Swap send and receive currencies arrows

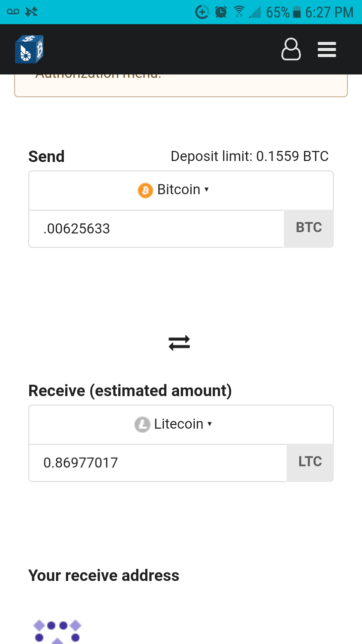[179, 343]
